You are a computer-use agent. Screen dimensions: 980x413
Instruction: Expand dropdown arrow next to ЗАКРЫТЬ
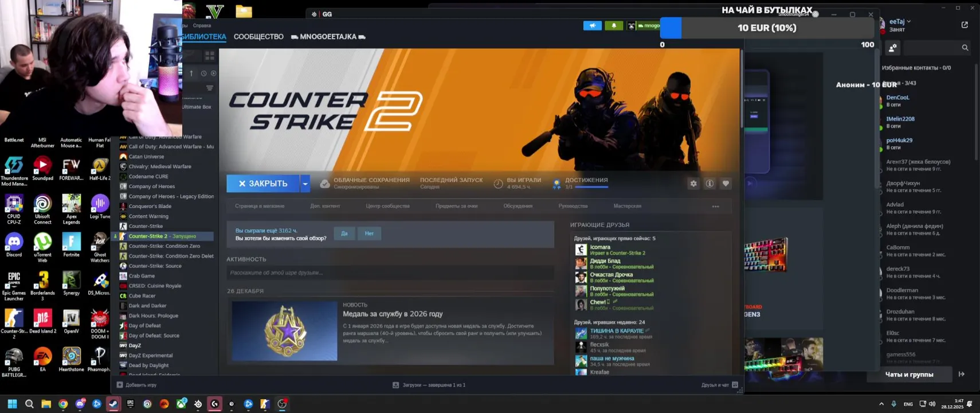point(305,184)
